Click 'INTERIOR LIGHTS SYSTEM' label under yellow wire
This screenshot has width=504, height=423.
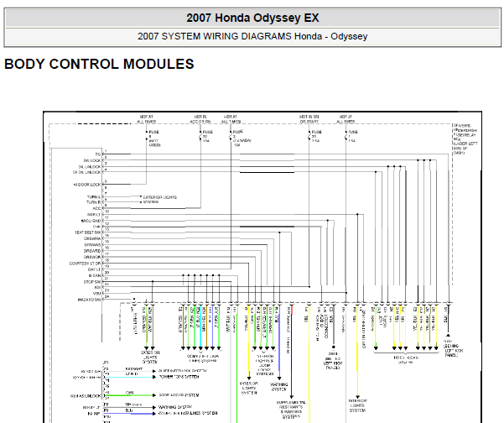click(357, 405)
